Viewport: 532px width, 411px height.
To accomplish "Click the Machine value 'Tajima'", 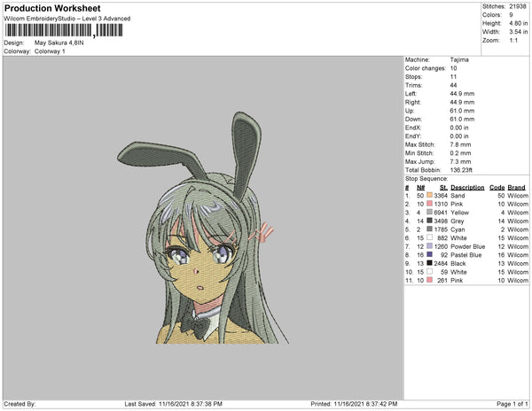I will click(459, 59).
